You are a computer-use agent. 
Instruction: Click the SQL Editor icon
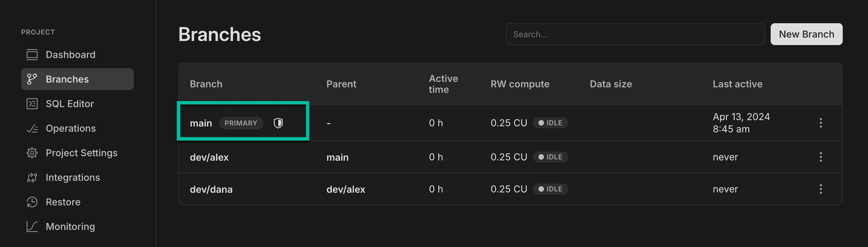[x=32, y=104]
